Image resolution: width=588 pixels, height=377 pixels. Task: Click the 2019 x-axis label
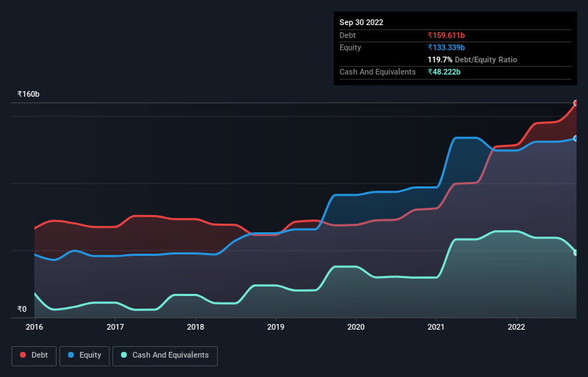pos(276,327)
